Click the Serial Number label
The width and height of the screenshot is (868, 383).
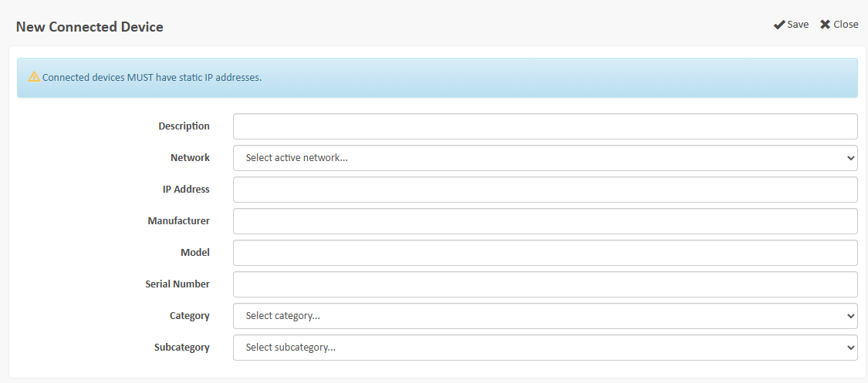177,284
